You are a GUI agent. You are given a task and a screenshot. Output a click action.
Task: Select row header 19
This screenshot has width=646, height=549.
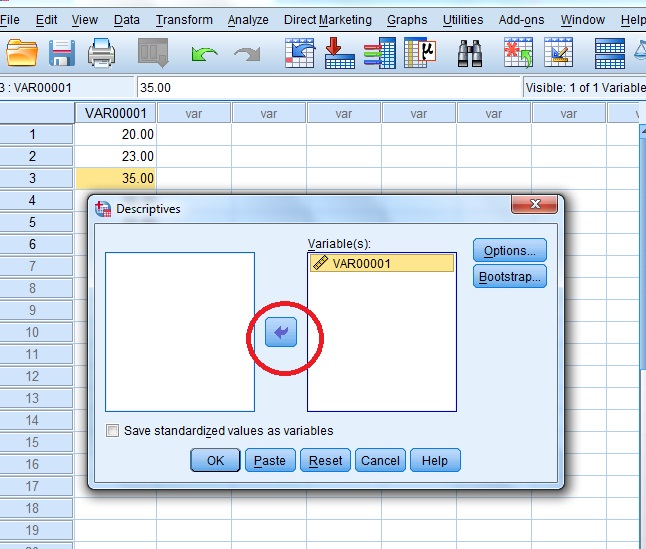tap(36, 530)
